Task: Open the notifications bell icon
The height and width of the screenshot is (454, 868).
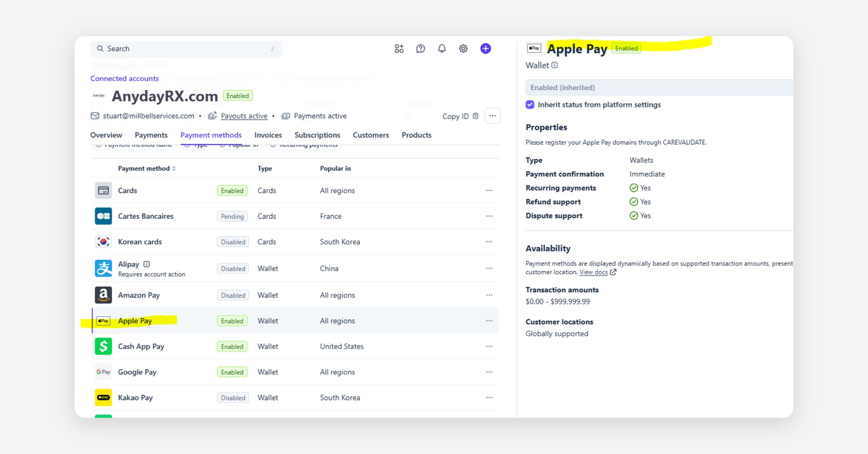Action: [x=442, y=49]
